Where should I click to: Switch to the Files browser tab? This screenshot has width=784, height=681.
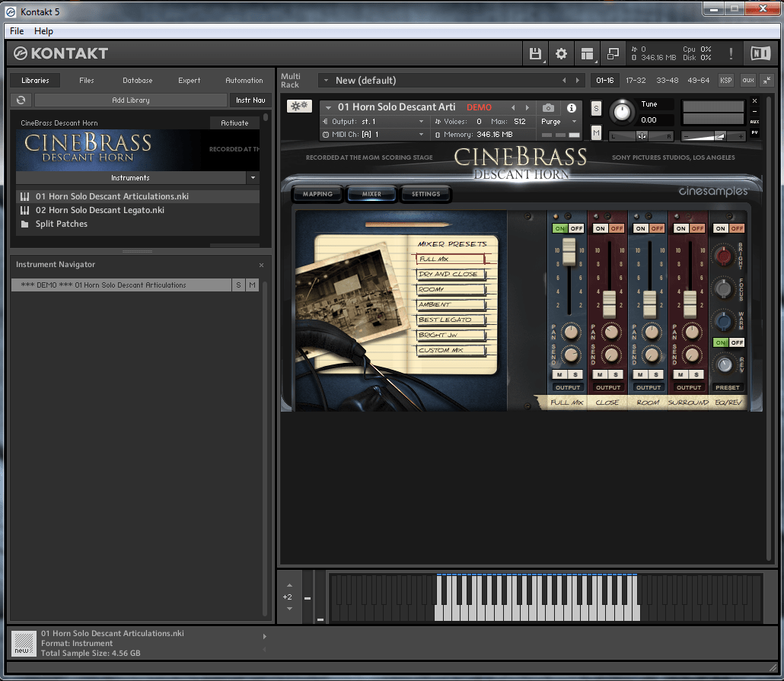[87, 81]
